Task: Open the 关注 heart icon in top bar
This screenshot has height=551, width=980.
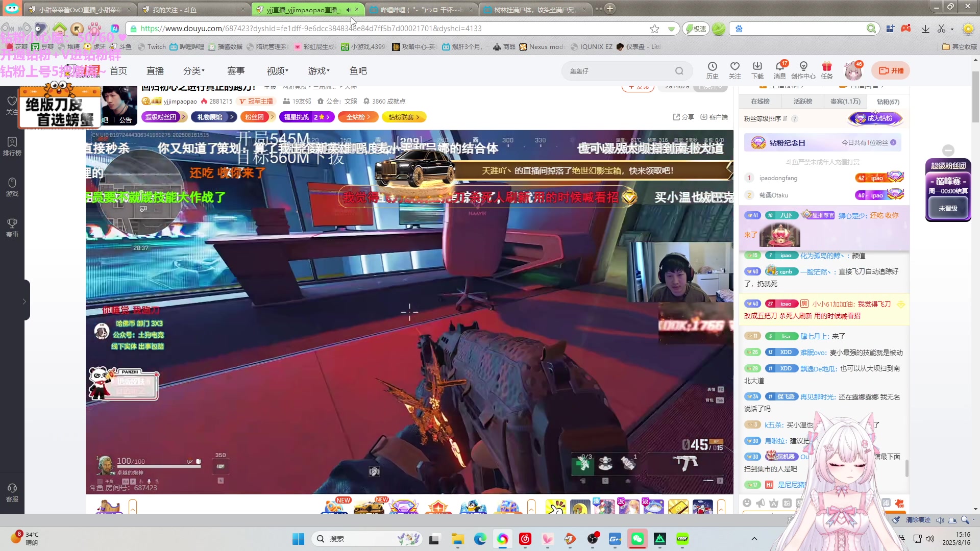Action: (734, 70)
